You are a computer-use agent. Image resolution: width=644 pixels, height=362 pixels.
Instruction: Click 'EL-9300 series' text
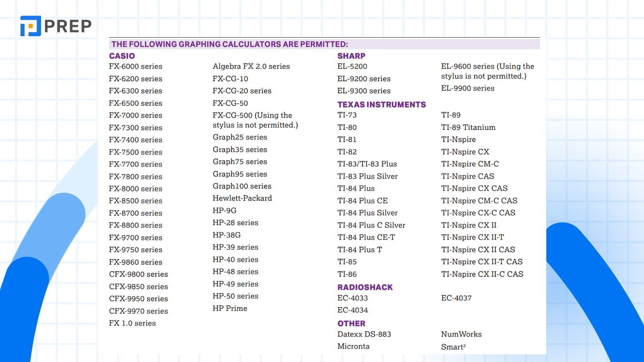click(364, 91)
